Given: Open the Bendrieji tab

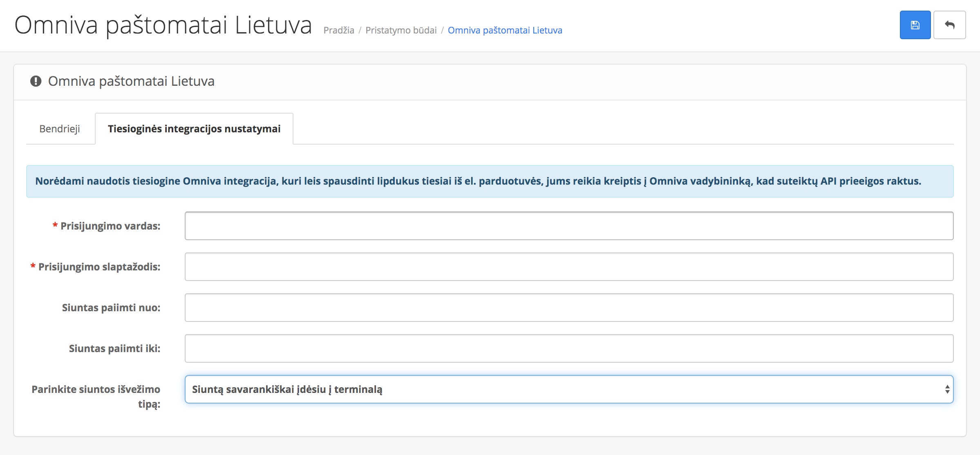Looking at the screenshot, I should [60, 129].
